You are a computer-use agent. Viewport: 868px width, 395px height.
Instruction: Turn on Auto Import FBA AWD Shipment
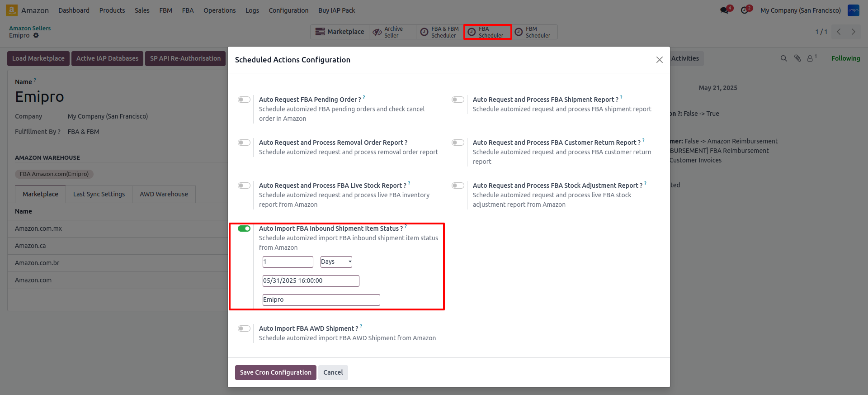pyautogui.click(x=244, y=328)
